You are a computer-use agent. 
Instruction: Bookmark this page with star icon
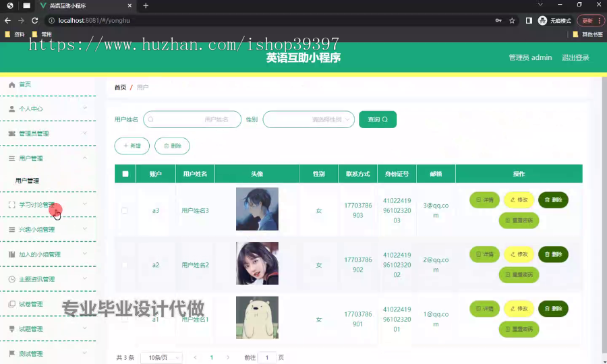coord(512,20)
